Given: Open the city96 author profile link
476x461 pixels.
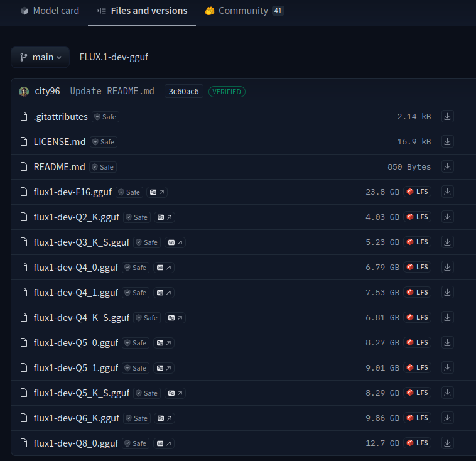Looking at the screenshot, I should point(47,91).
